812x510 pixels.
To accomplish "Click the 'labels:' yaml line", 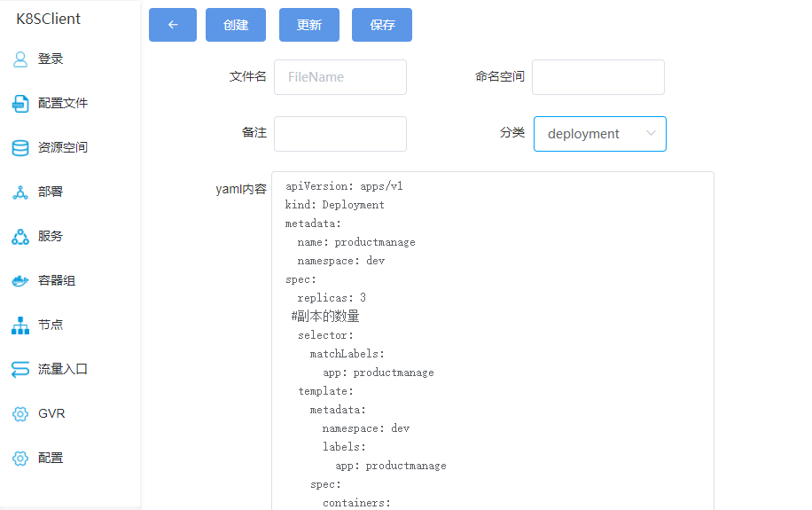I will 344,447.
